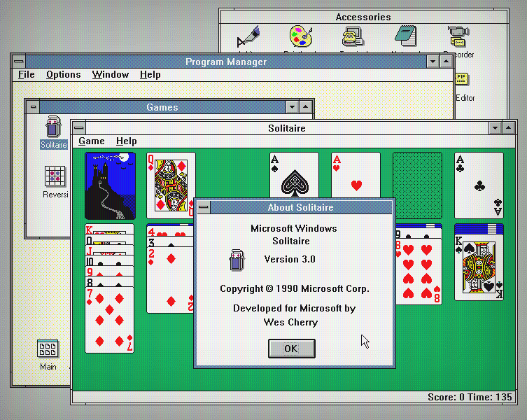This screenshot has height=420, width=527.
Task: Open the Write pen icon in Accessories
Action: (246, 36)
